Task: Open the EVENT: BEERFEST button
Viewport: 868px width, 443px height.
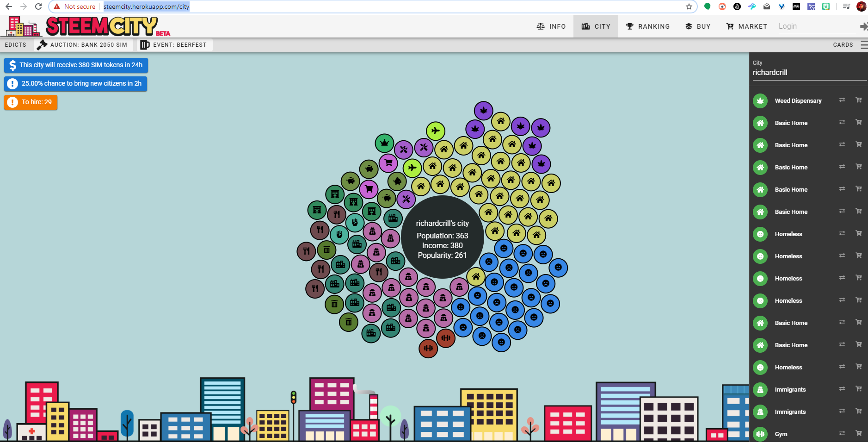Action: point(174,45)
